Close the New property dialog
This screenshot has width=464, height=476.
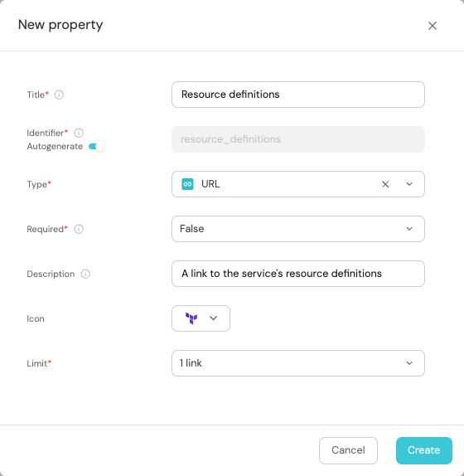pyautogui.click(x=433, y=26)
